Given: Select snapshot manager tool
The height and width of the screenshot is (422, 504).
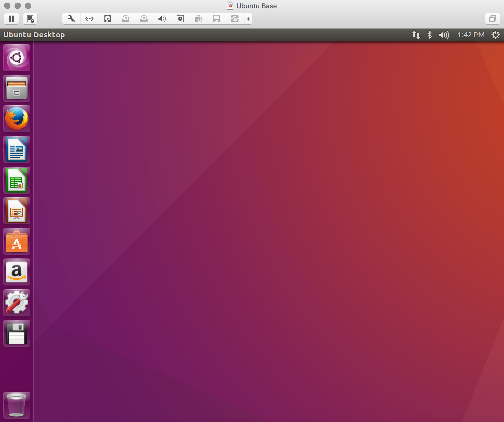Looking at the screenshot, I should [234, 19].
